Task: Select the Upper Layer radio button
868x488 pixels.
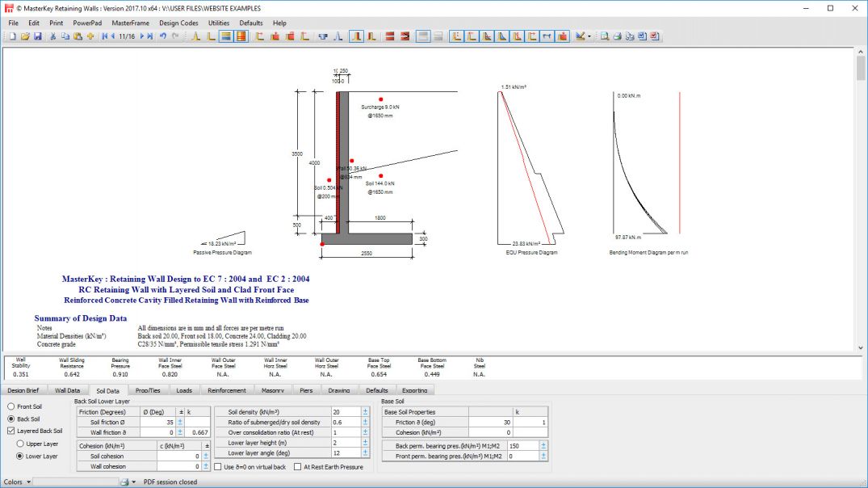Action: click(x=20, y=444)
